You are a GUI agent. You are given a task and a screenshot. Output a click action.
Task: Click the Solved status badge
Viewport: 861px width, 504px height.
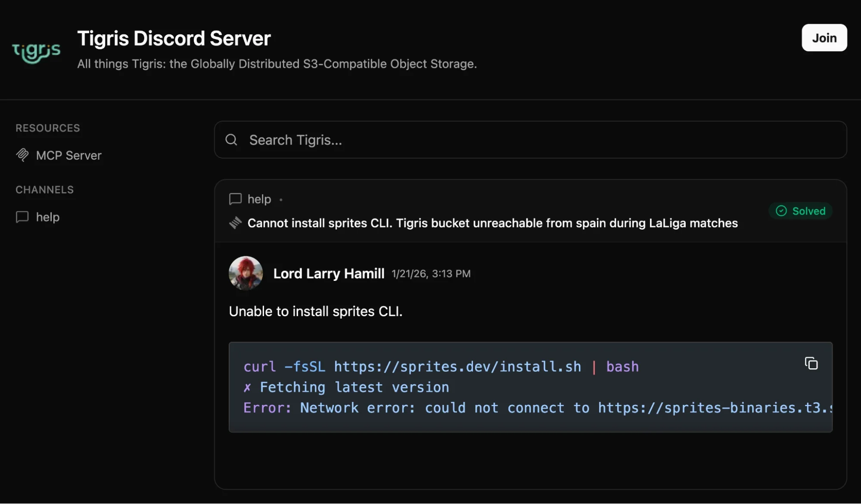point(800,211)
